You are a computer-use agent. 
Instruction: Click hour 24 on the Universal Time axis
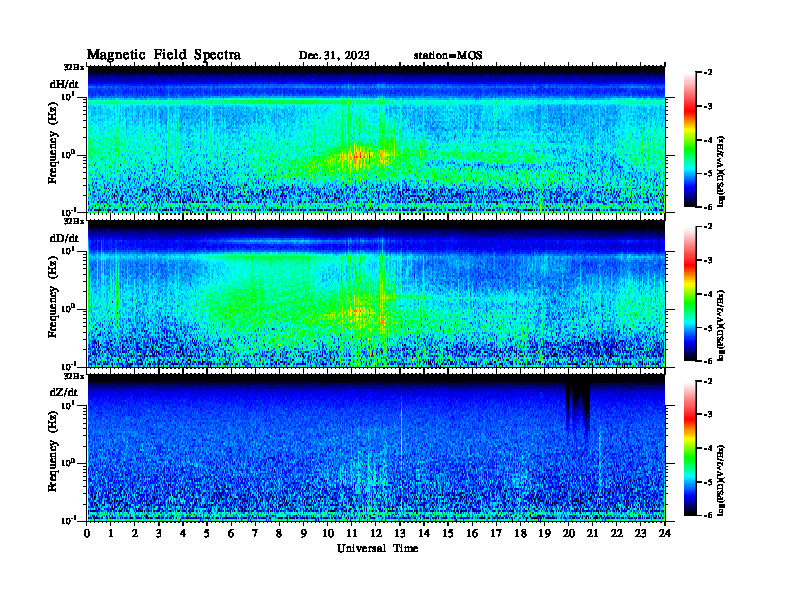coord(665,534)
